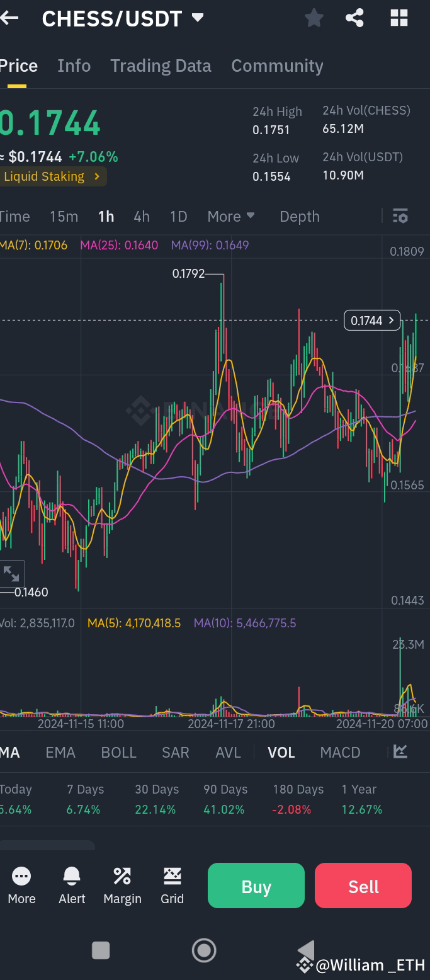Set a price alert with bell icon
430x980 pixels.
(x=71, y=875)
